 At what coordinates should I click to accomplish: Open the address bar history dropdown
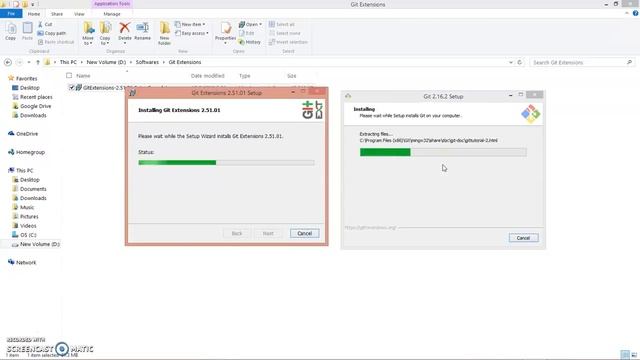click(511, 62)
